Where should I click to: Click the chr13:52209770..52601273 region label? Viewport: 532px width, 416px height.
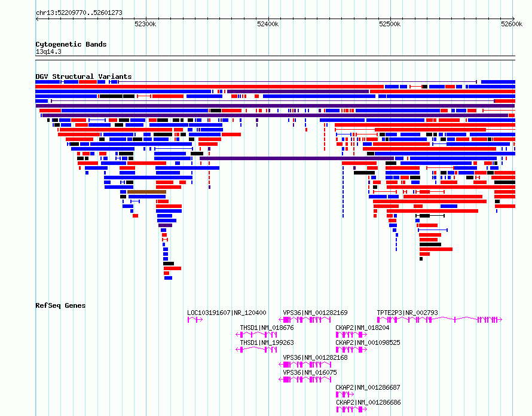[x=79, y=13]
